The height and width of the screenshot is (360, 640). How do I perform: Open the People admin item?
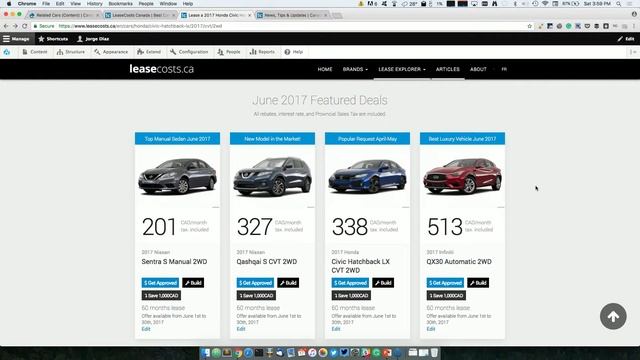[229, 52]
